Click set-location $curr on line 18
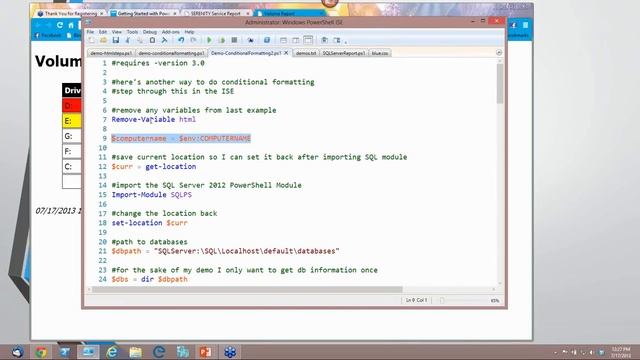This screenshot has width=640, height=360. click(x=149, y=223)
